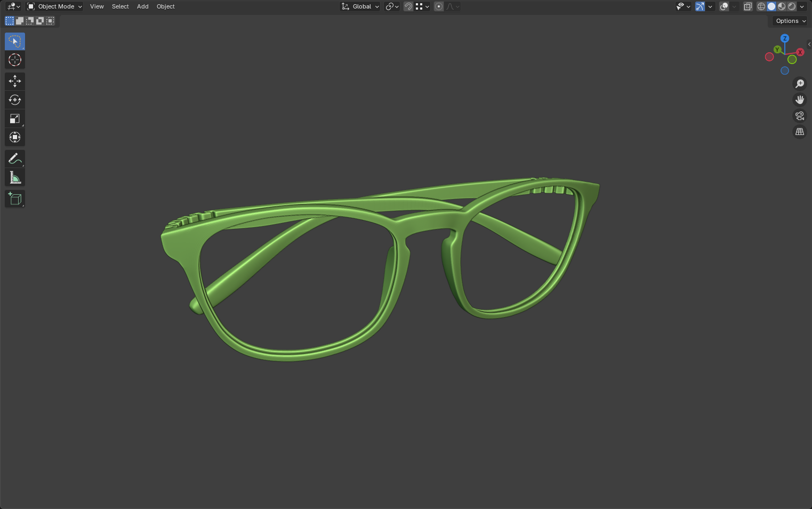Switch perspective/orthographic grid icon
Image resolution: width=812 pixels, height=509 pixels.
[799, 132]
